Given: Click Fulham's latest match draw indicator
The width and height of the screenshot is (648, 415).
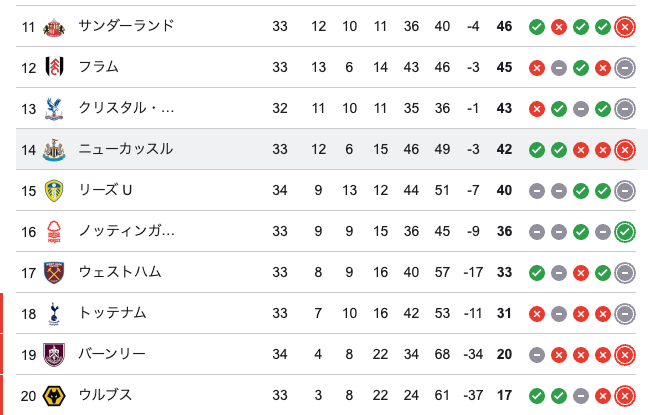Looking at the screenshot, I should [625, 68].
